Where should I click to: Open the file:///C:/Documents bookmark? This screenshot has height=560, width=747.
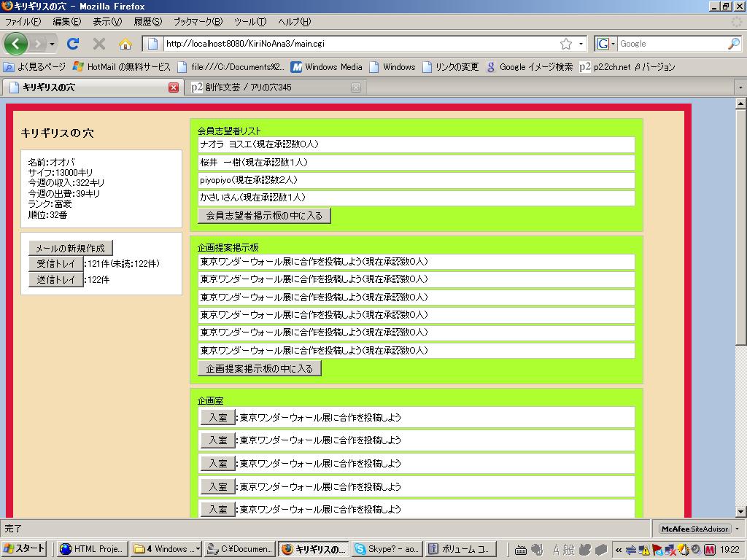(231, 67)
